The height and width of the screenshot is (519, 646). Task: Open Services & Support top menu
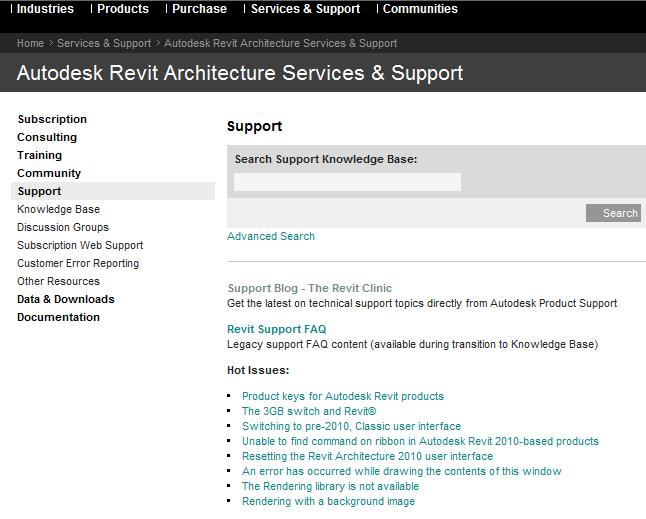[305, 9]
